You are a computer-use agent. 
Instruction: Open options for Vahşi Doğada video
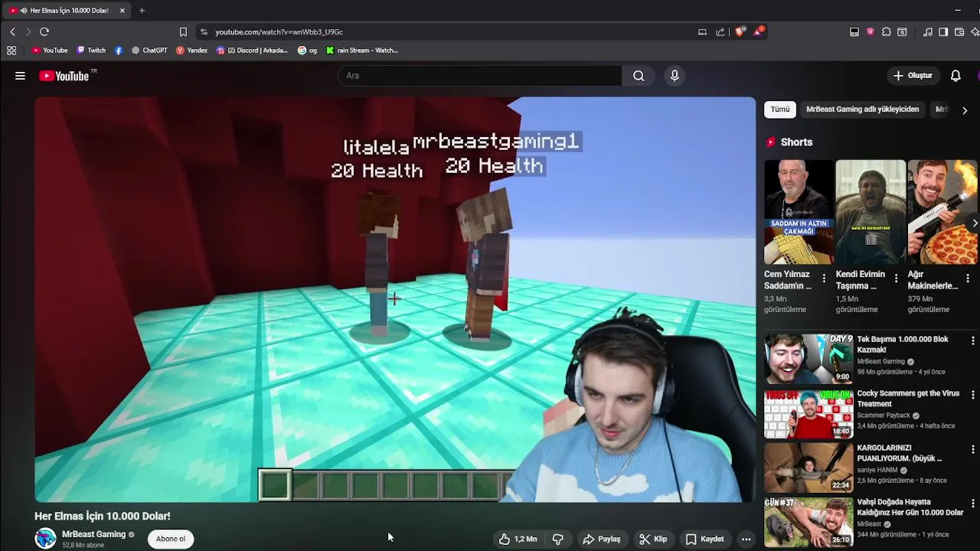tap(973, 504)
